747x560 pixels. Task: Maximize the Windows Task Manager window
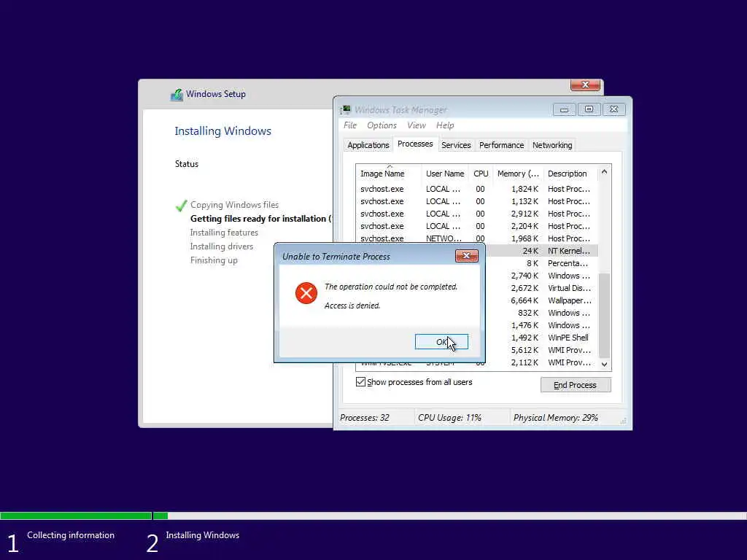pos(589,109)
